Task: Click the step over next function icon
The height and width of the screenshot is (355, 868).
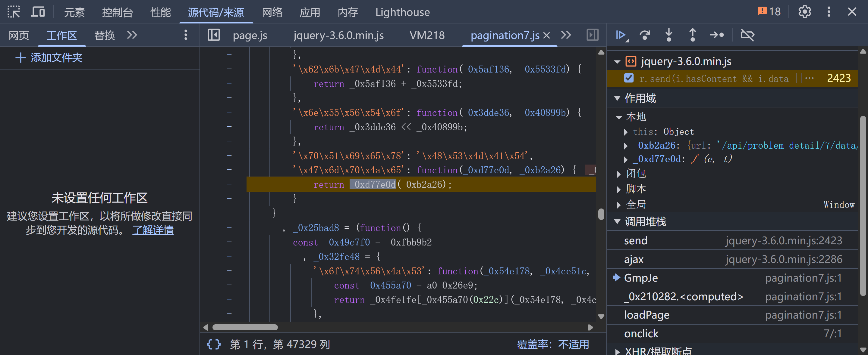Action: tap(645, 35)
